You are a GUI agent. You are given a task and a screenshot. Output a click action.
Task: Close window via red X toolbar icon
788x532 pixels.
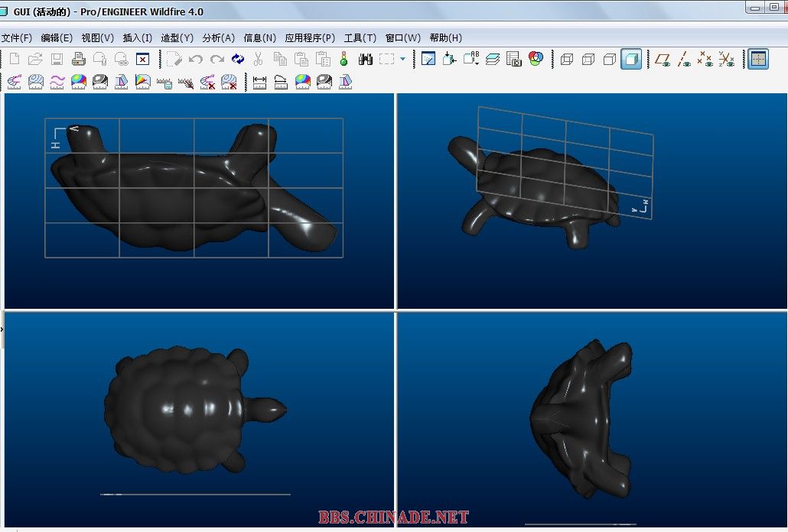(143, 59)
